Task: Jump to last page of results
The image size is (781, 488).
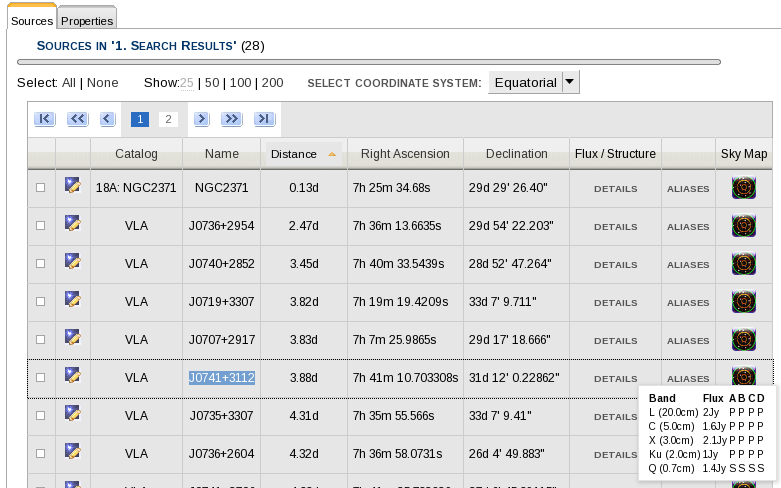Action: 264,119
